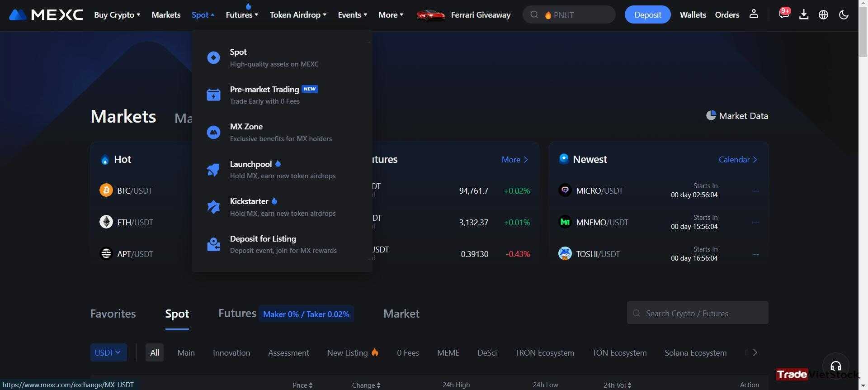Expand the Buy Crypto dropdown
The image size is (868, 390).
pyautogui.click(x=117, y=14)
